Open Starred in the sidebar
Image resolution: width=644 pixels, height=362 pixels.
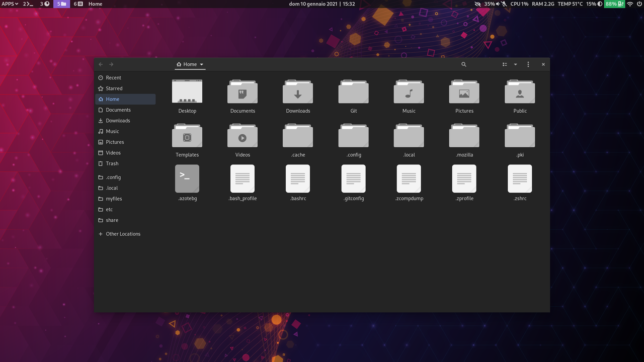point(125,88)
